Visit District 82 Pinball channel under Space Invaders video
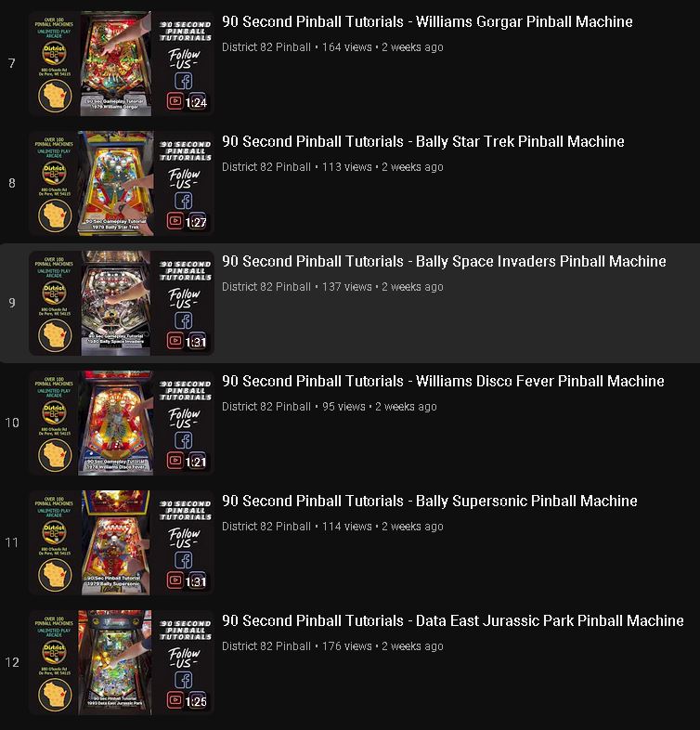 (x=266, y=287)
